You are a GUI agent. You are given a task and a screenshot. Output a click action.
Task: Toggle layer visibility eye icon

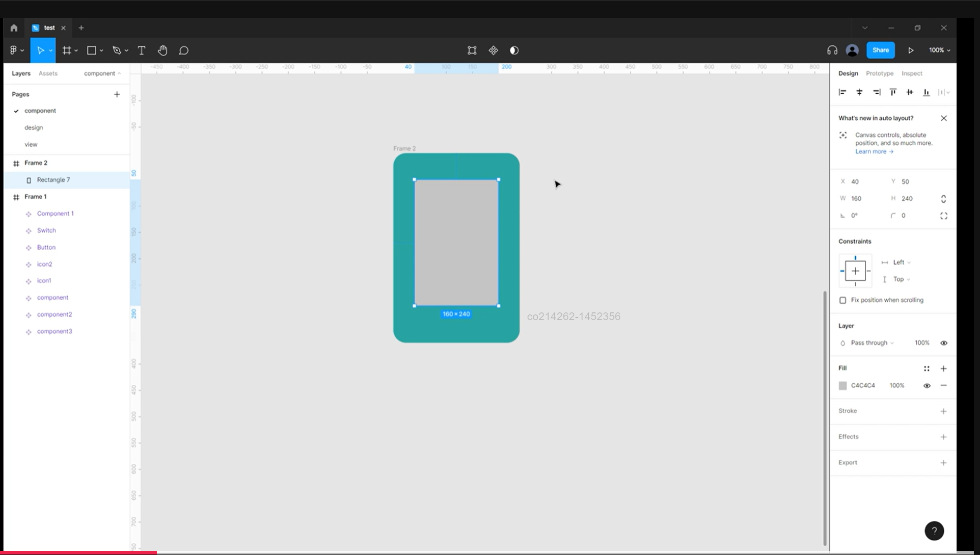pyautogui.click(x=943, y=343)
